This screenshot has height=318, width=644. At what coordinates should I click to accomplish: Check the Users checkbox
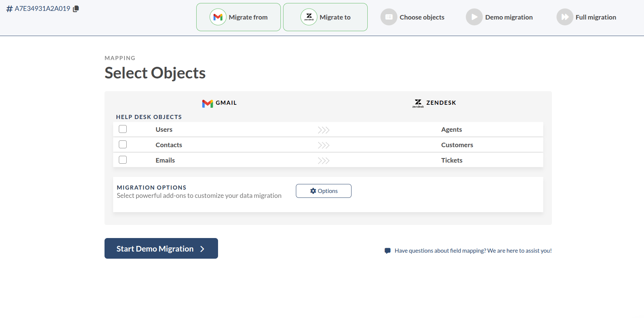tap(123, 129)
